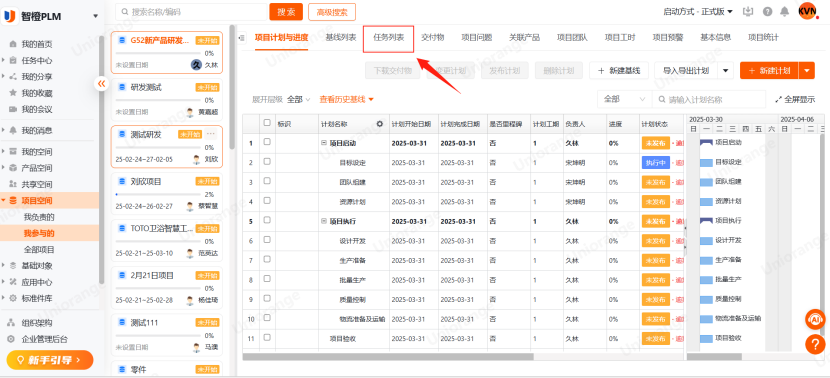Click the 我的收藏 star icon
This screenshot has height=378, width=830.
[x=13, y=93]
